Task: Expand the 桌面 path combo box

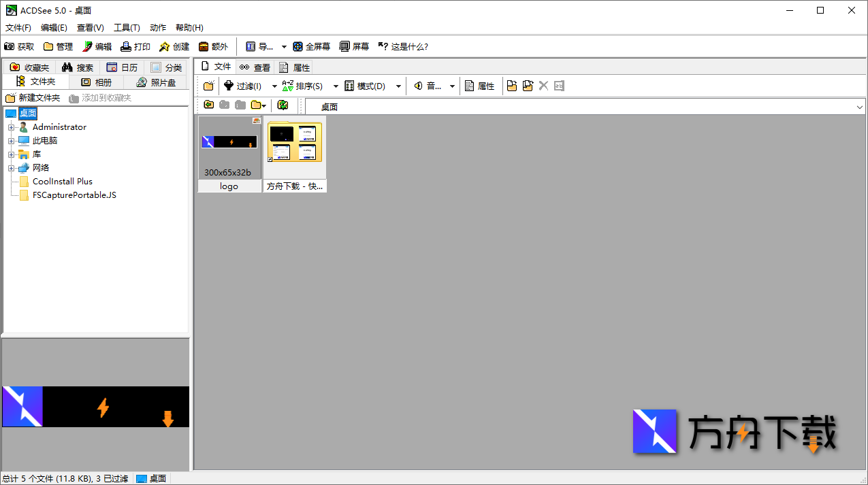Action: 859,107
